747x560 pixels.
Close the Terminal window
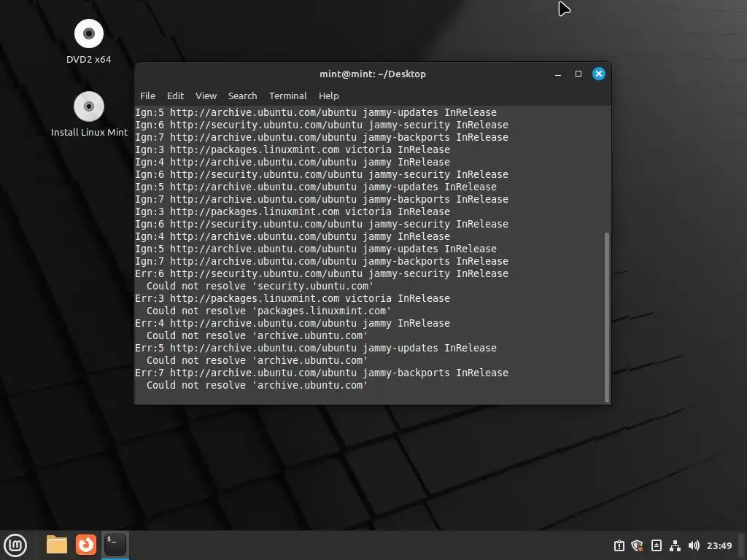pyautogui.click(x=599, y=74)
